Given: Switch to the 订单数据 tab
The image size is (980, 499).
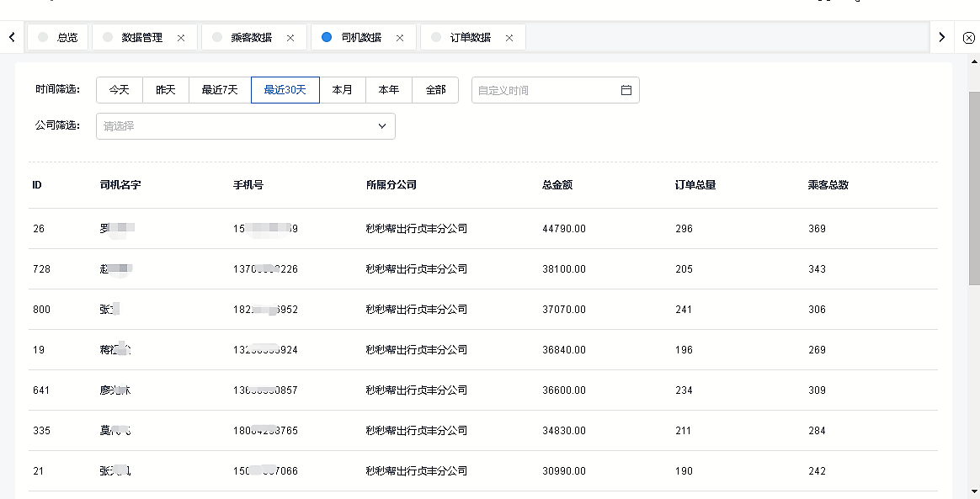Looking at the screenshot, I should pyautogui.click(x=470, y=38).
